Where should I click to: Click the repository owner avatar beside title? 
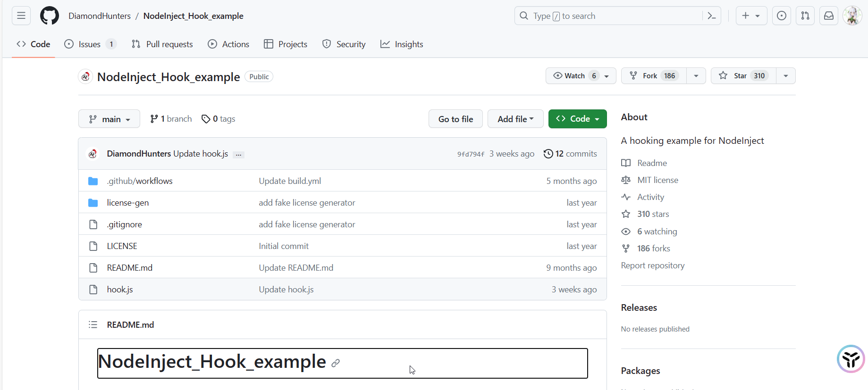[x=85, y=76]
